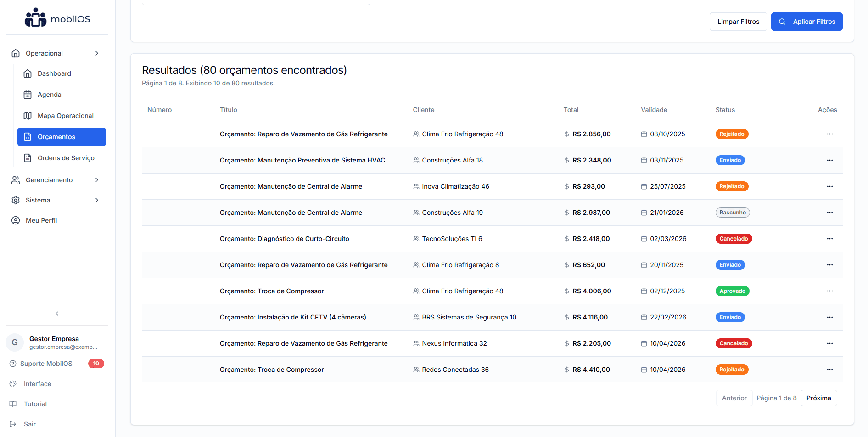Open Meu Perfil user icon

coord(16,220)
